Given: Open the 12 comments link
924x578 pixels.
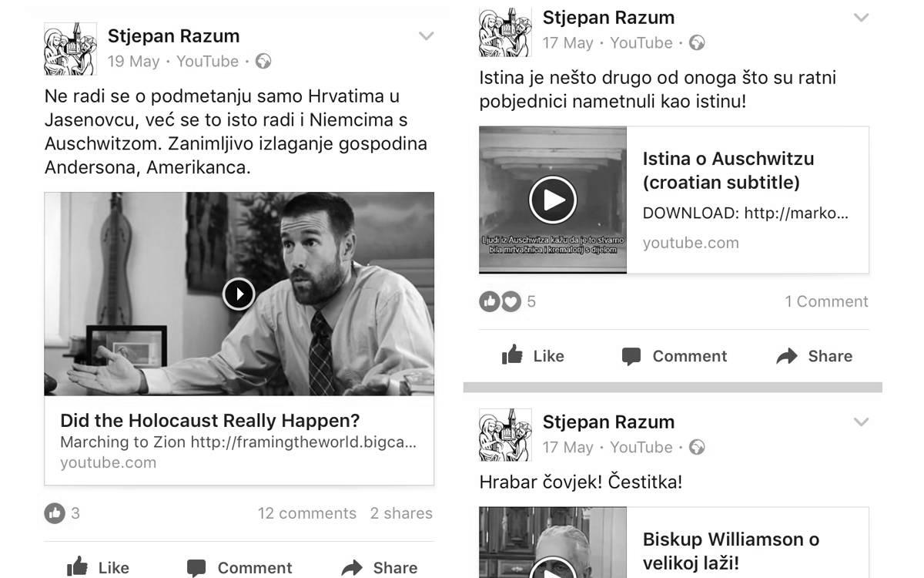Looking at the screenshot, I should 307,513.
